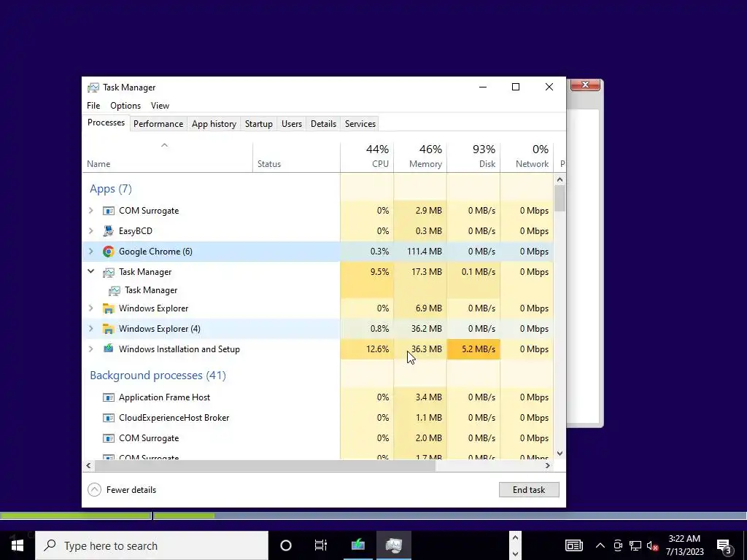This screenshot has height=560, width=747.
Task: Select the CloudExperienceHost Broker row name
Action: click(174, 418)
